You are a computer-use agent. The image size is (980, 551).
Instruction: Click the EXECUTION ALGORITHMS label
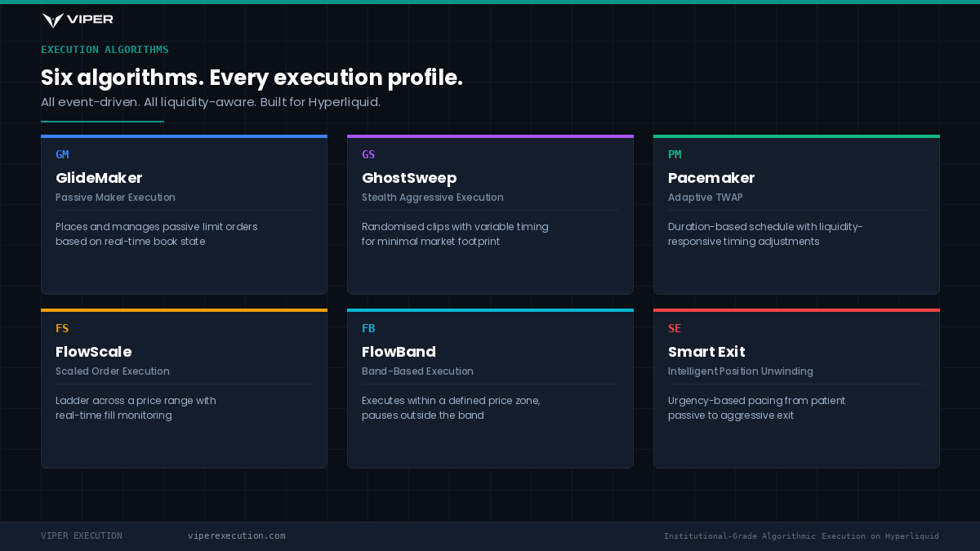point(105,50)
